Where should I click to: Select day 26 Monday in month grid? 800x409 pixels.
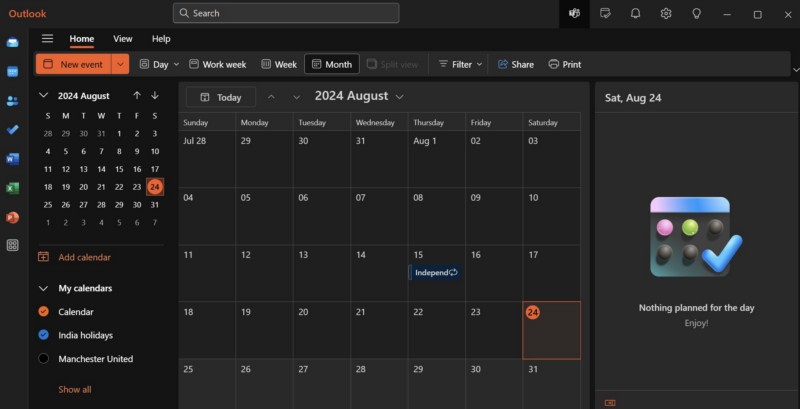tap(264, 384)
